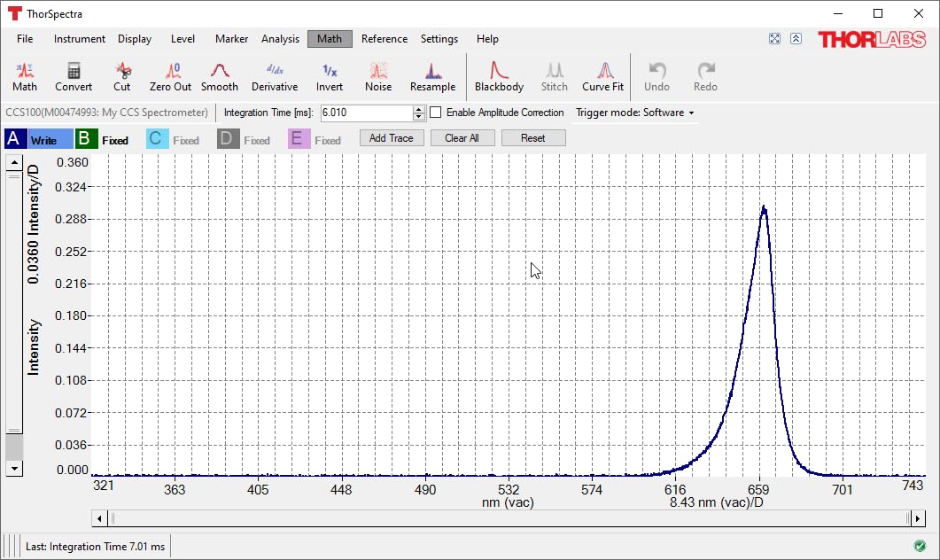The height and width of the screenshot is (560, 940).
Task: Open the Noise tool
Action: point(378,77)
